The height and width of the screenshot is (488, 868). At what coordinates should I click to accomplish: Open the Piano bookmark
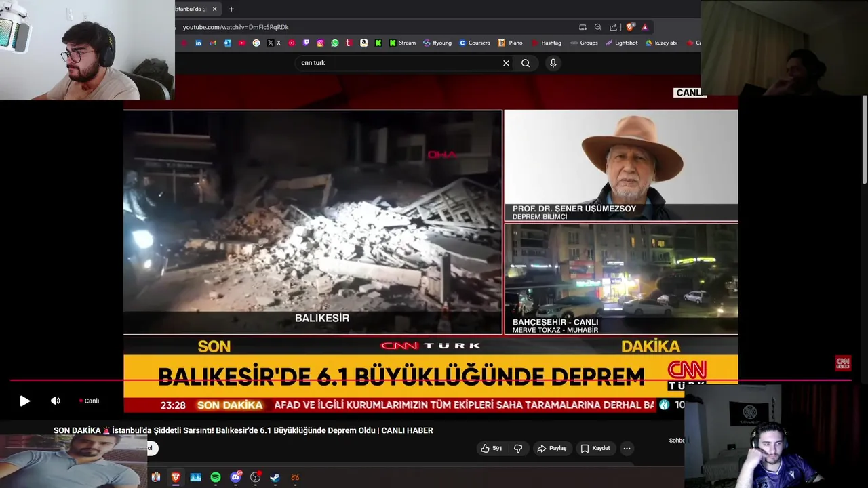(x=510, y=43)
